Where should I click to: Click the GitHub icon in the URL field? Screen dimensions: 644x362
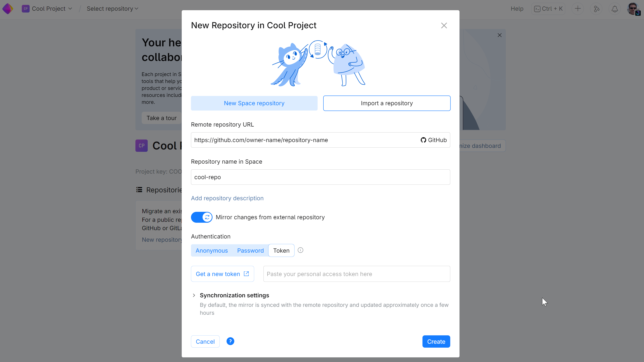pos(423,140)
